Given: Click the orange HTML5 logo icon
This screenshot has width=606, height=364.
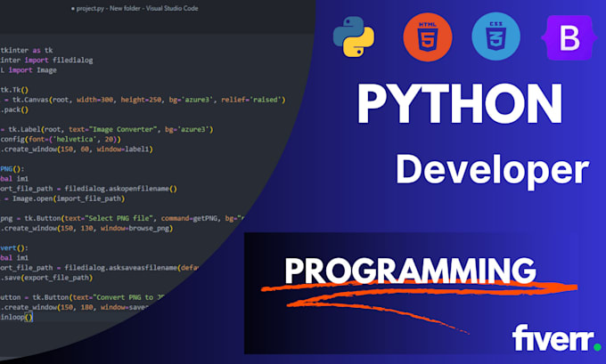Looking at the screenshot, I should coord(428,37).
